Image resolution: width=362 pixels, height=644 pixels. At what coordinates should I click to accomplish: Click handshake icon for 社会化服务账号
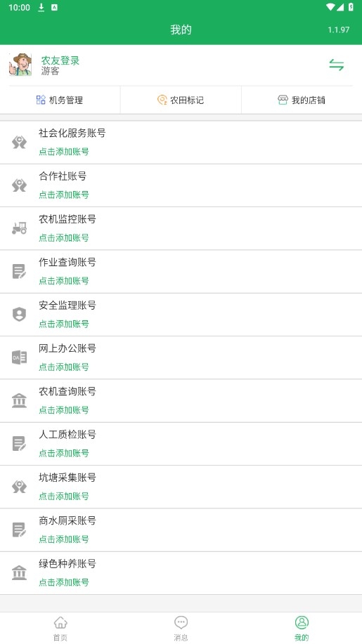click(19, 143)
